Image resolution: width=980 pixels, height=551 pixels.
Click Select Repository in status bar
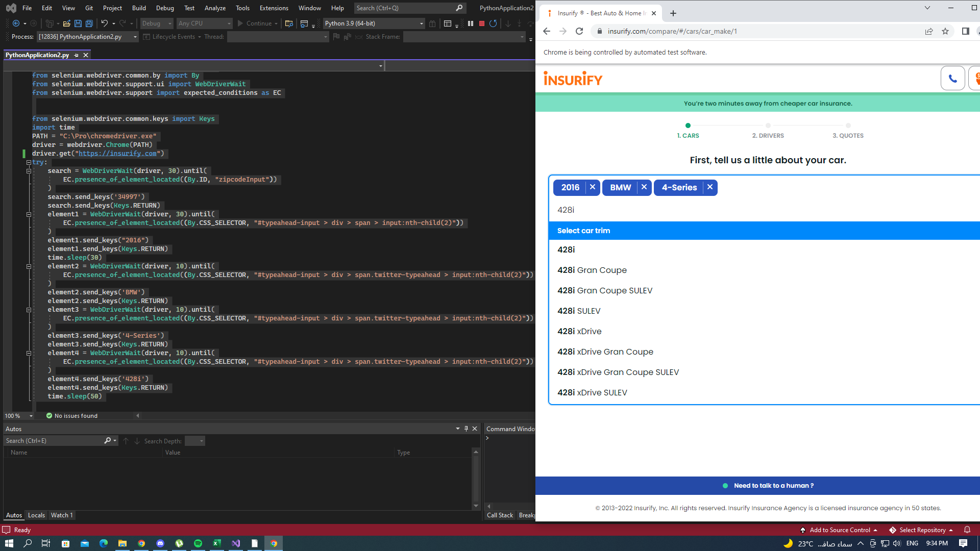pos(921,530)
